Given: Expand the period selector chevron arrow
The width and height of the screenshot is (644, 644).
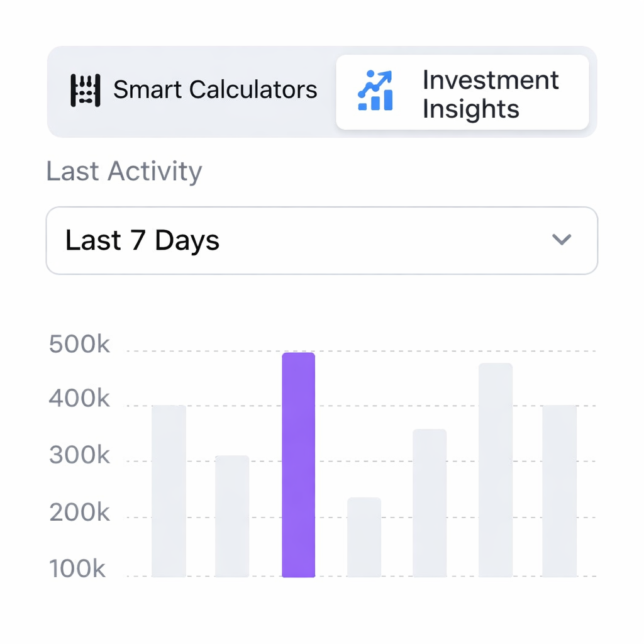Looking at the screenshot, I should (x=561, y=240).
